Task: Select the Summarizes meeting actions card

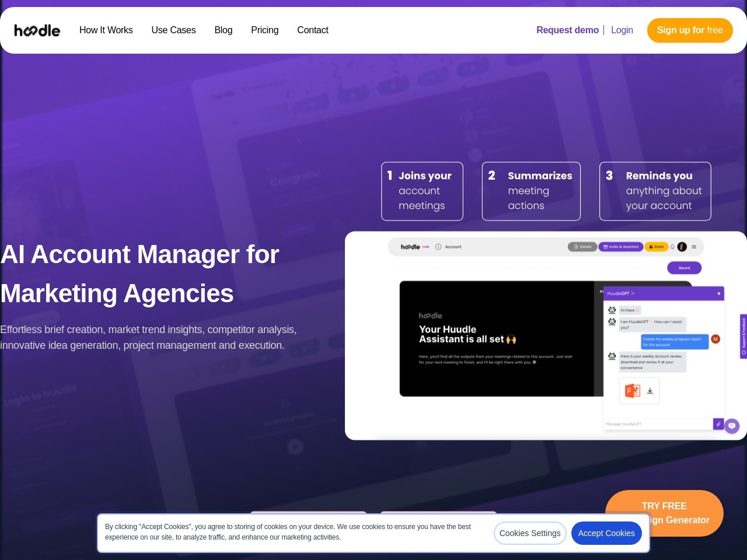Action: pyautogui.click(x=531, y=191)
